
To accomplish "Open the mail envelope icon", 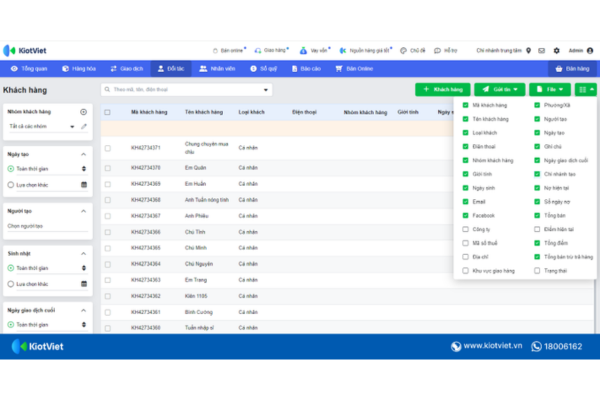I will tap(541, 51).
